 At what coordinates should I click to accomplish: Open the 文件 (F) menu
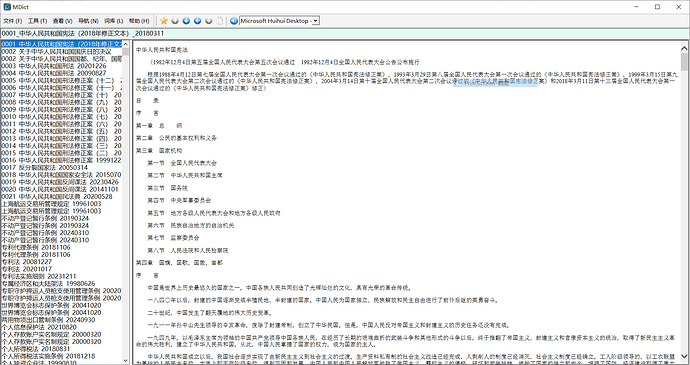click(12, 21)
